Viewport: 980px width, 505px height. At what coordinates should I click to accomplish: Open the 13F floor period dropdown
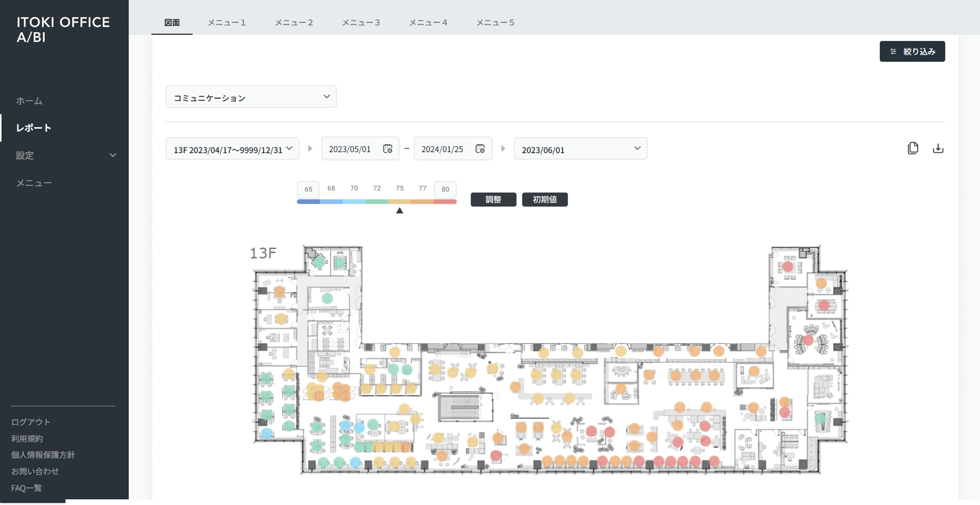(x=232, y=149)
